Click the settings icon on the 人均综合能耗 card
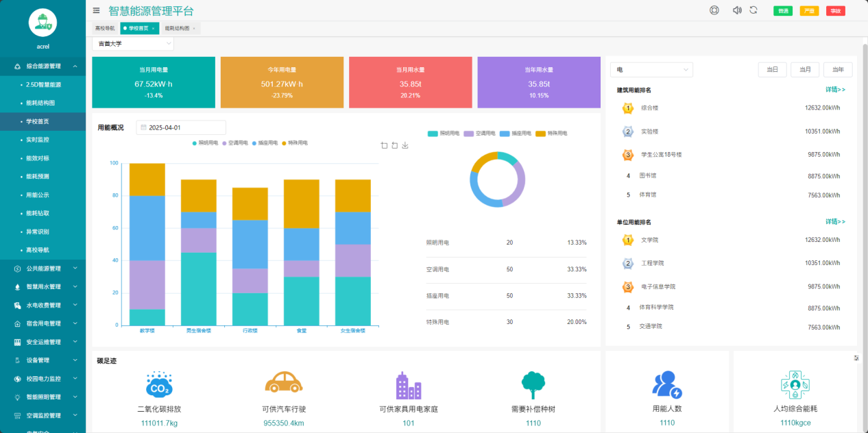This screenshot has height=433, width=868. (x=856, y=358)
